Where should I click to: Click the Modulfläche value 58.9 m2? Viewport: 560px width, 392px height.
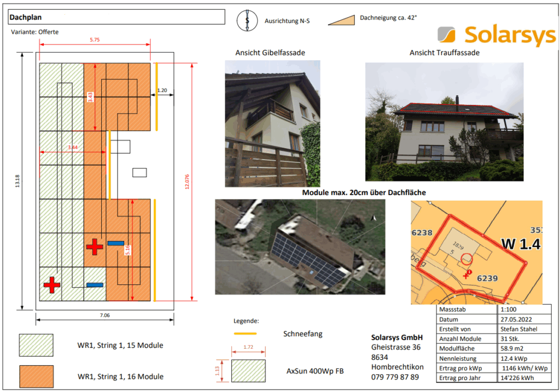(512, 348)
